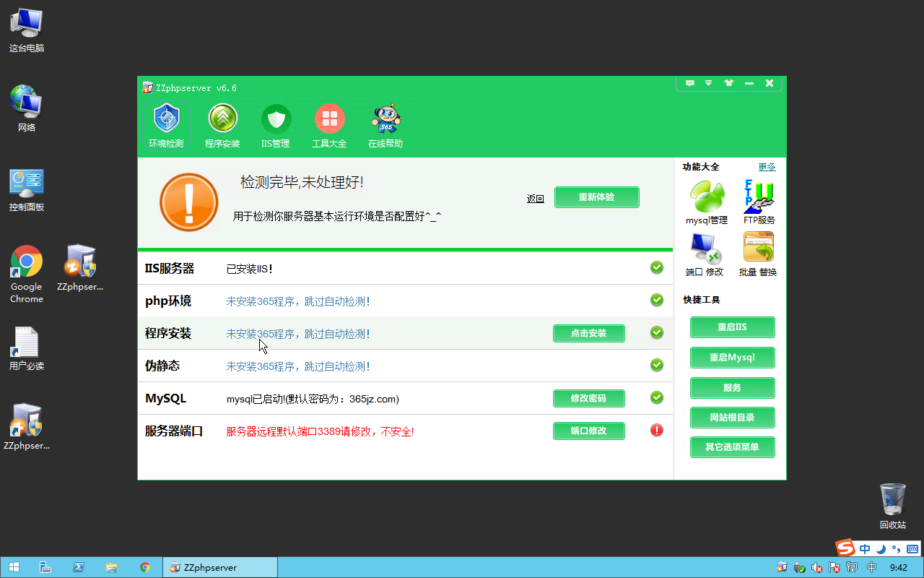Click the muted volume tray icon
The width and height of the screenshot is (924, 578).
click(817, 568)
